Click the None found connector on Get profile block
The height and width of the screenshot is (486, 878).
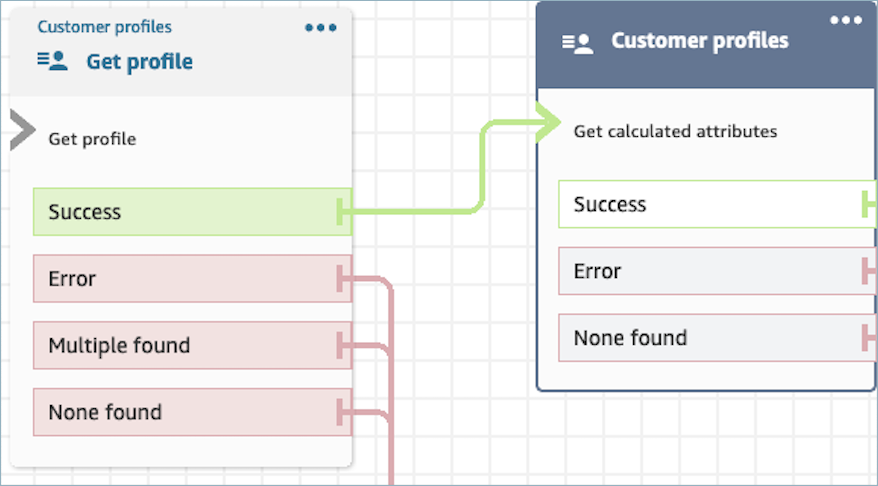tap(343, 412)
